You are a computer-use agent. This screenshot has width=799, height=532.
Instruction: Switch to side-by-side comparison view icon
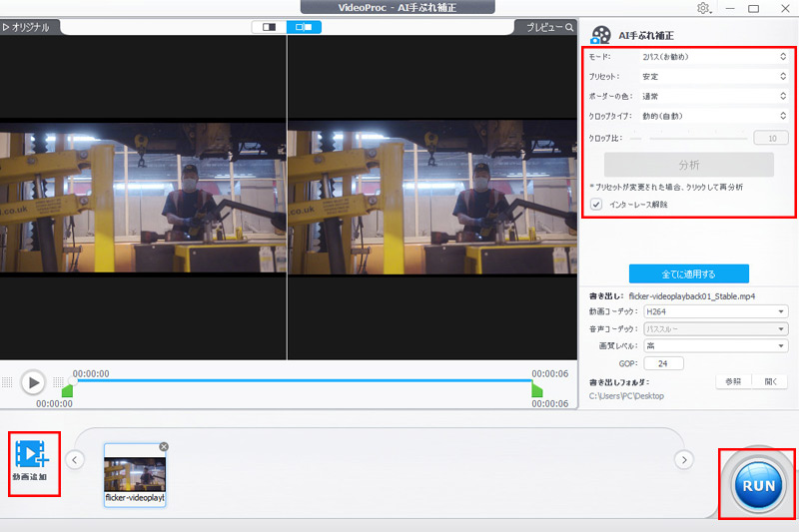304,27
